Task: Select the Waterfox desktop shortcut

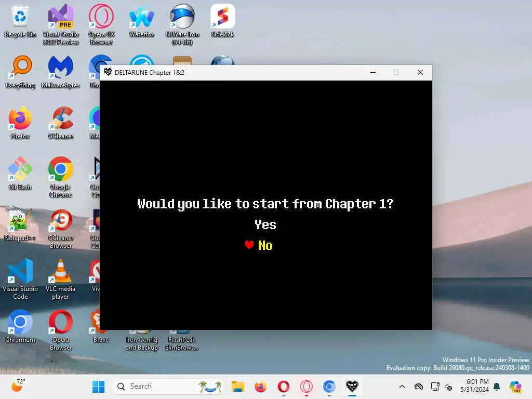Action: [x=141, y=21]
